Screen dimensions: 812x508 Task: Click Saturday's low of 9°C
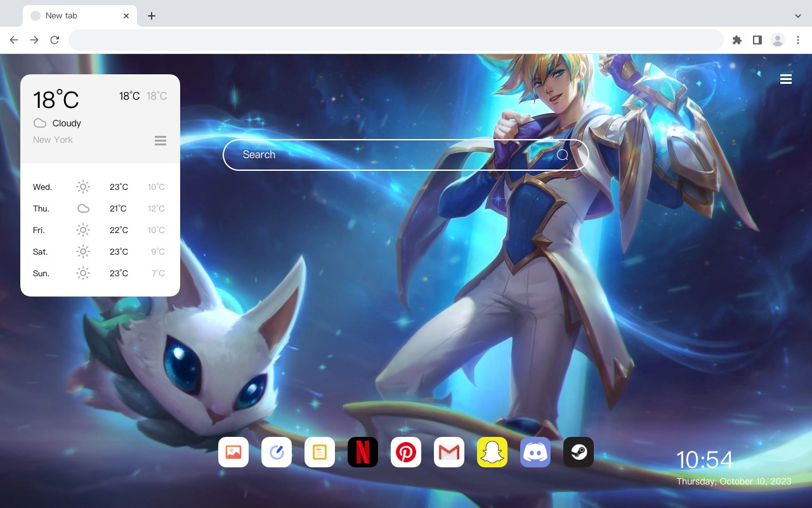[x=158, y=251]
